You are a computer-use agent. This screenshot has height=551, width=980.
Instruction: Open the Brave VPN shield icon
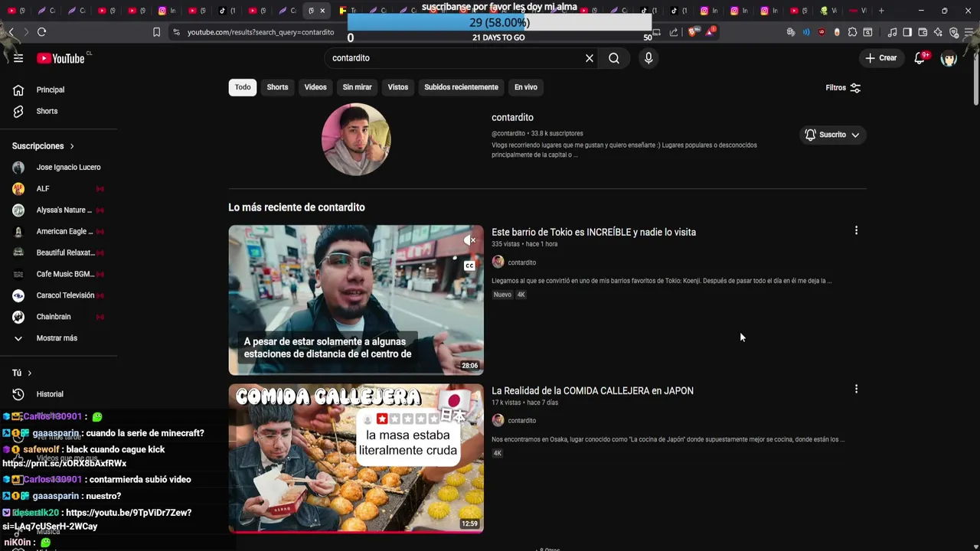coord(954,32)
